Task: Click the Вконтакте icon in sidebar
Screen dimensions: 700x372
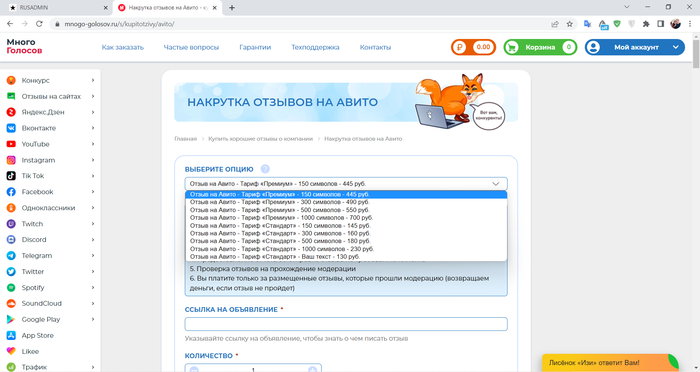Action: [11, 128]
